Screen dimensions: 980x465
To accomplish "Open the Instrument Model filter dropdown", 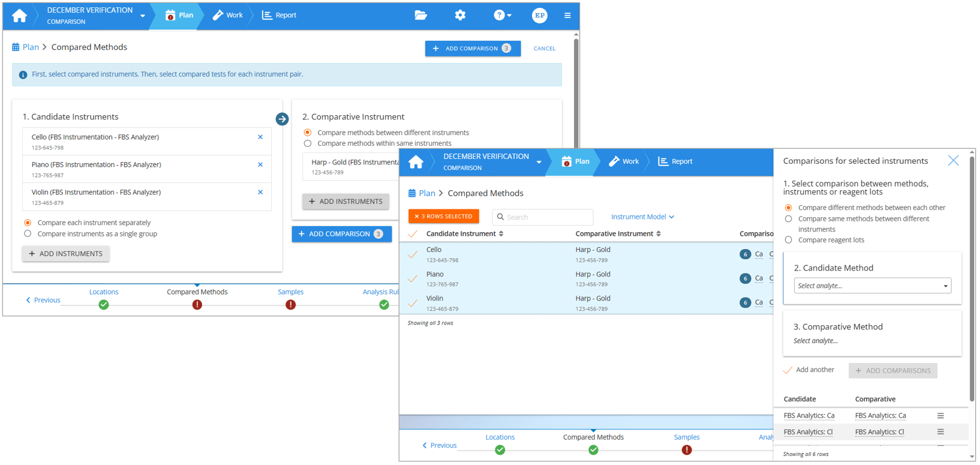I will (642, 217).
